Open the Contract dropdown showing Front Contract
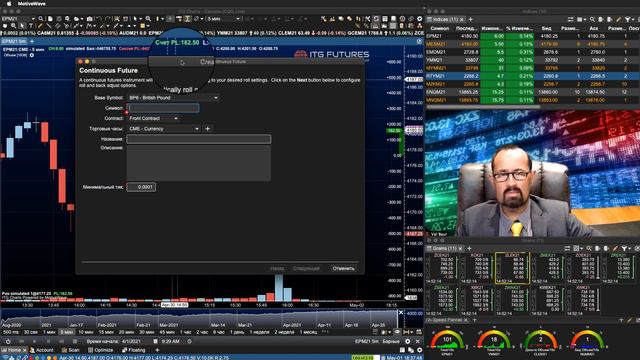Screen dimensions: 640x360 153,118
